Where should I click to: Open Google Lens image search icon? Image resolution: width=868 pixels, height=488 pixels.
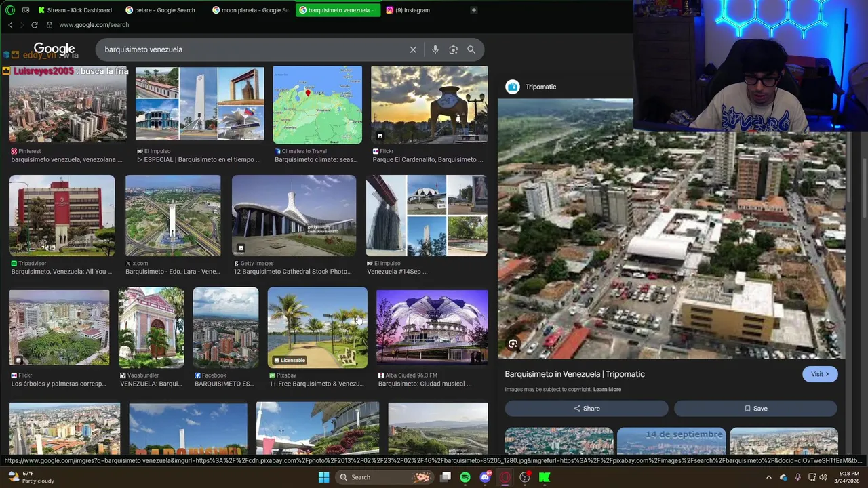(x=453, y=49)
